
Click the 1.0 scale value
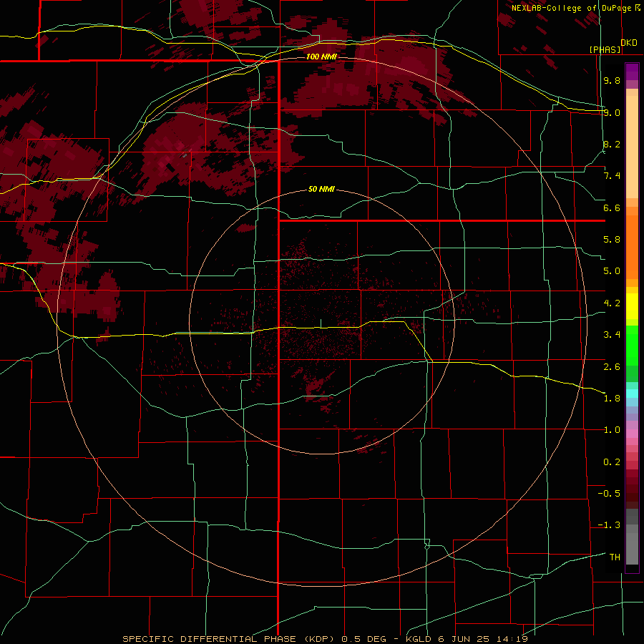click(612, 430)
